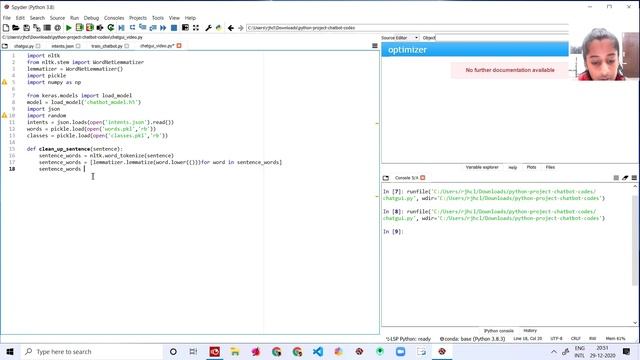The image size is (640, 360).
Task: Clear console variables with the eraser icon
Action: [x=625, y=178]
